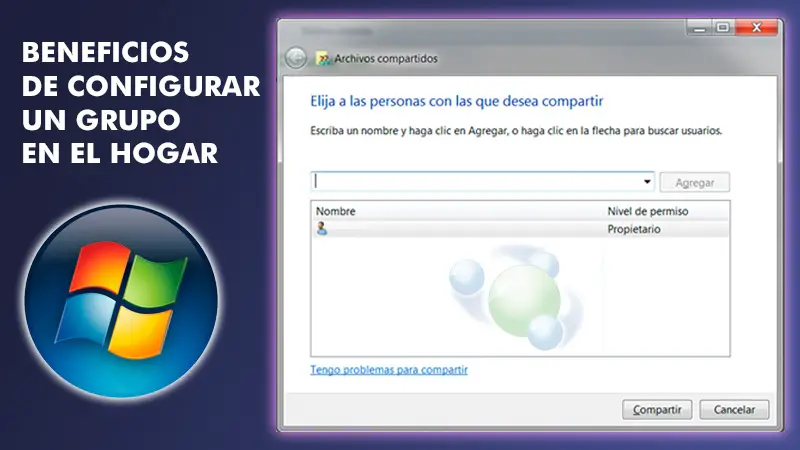Select the Propietario permission level entry
The width and height of the screenshot is (800, 450).
point(634,229)
